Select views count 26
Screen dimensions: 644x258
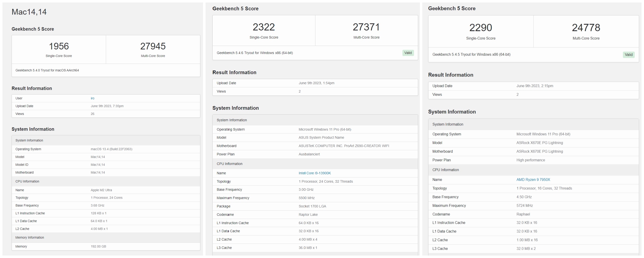pyautogui.click(x=92, y=114)
